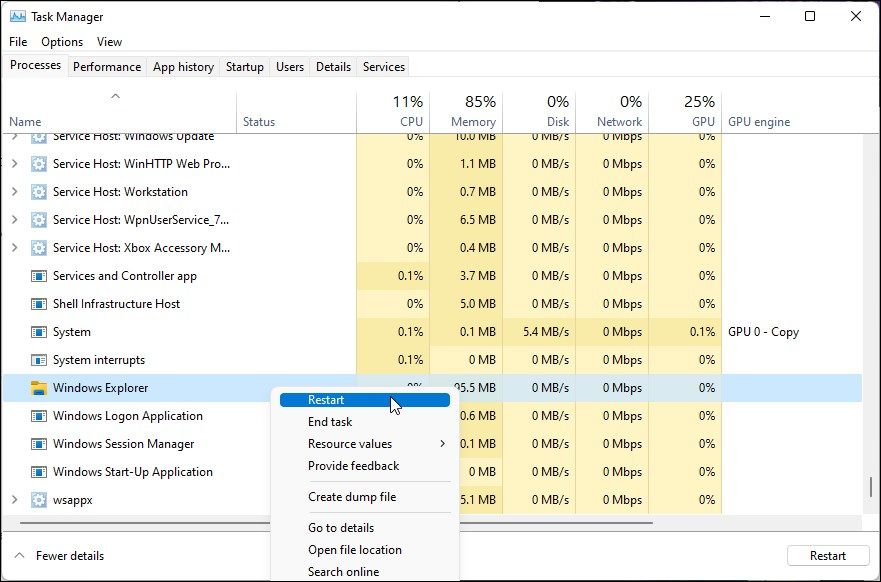Select "Go to details" in the context menu

coord(340,527)
